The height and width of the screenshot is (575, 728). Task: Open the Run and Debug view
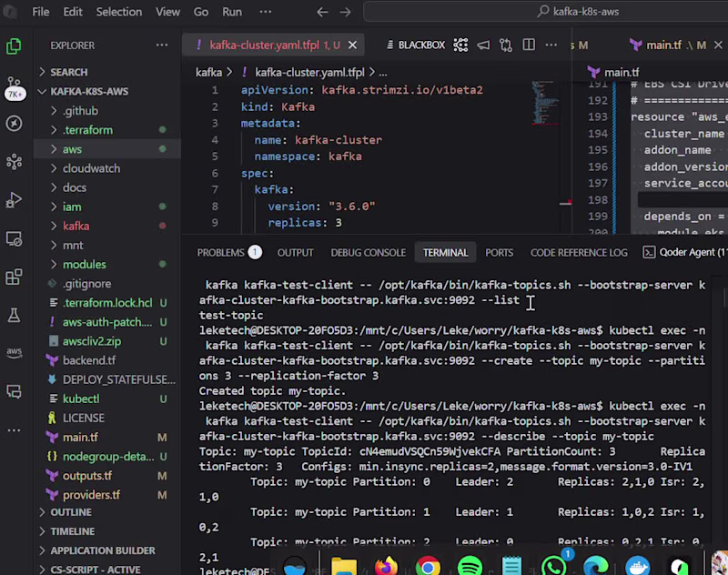pos(14,200)
